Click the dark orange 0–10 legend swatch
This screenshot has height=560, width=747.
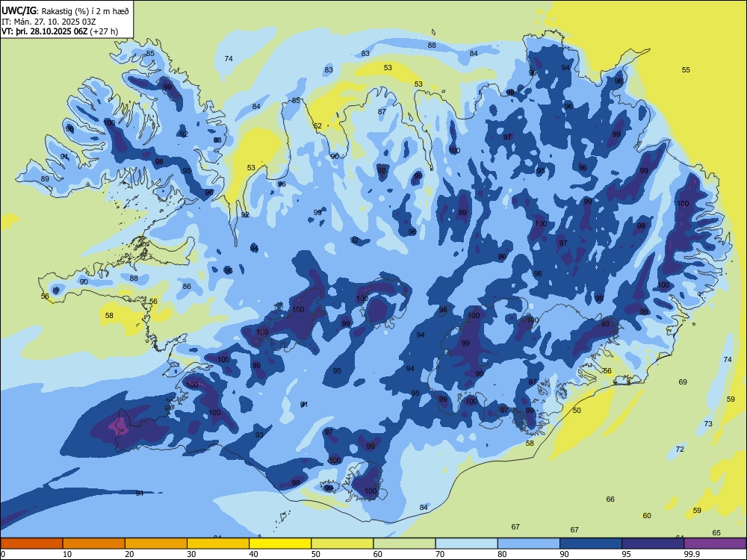coord(31,544)
